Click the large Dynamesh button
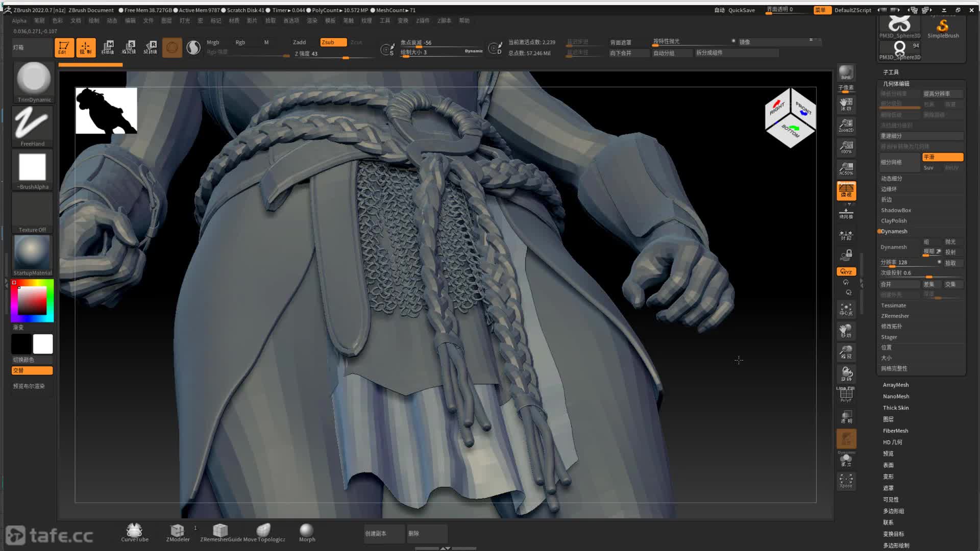 point(900,247)
